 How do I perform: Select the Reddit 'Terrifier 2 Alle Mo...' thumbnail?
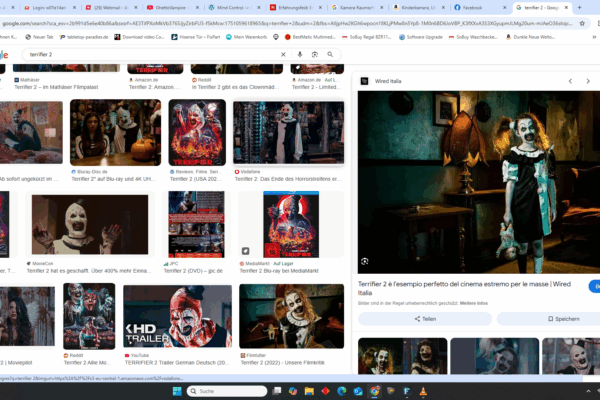[x=89, y=316]
